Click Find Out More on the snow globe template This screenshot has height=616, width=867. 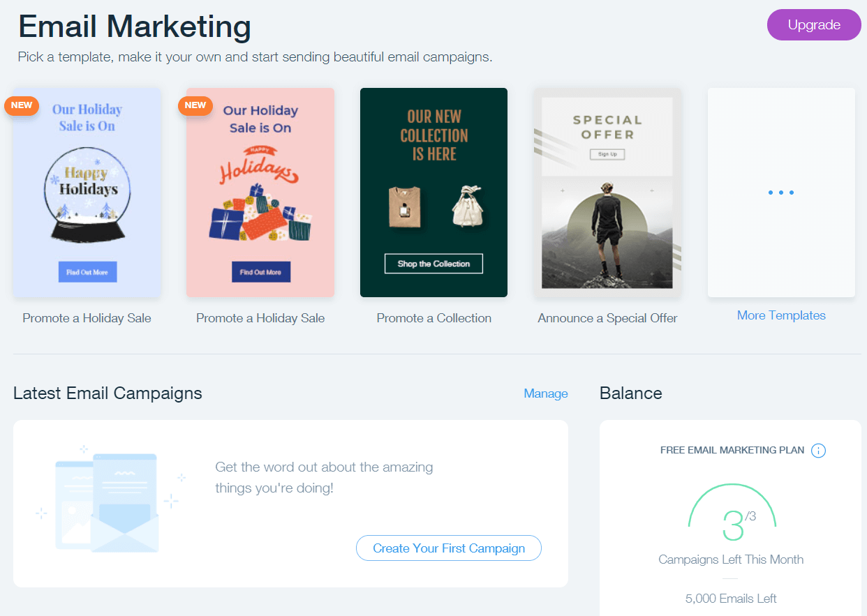point(87,271)
